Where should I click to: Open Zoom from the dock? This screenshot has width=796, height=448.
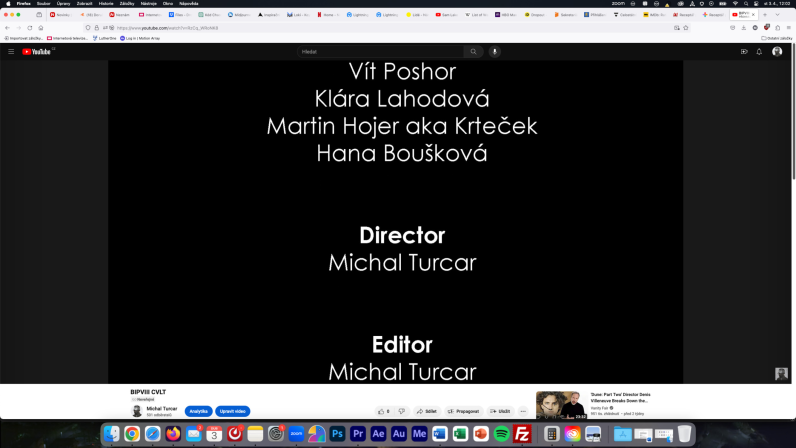pyautogui.click(x=296, y=434)
